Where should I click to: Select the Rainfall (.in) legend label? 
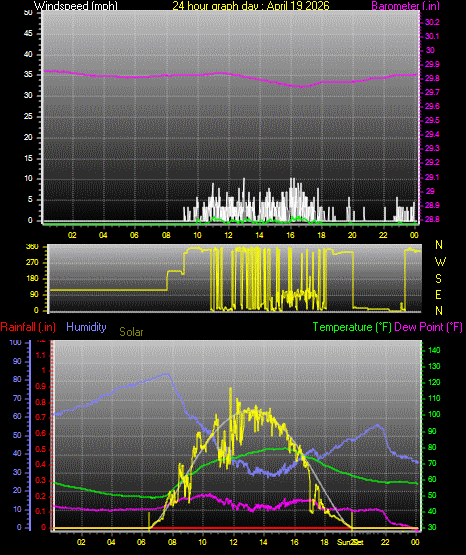click(x=28, y=327)
